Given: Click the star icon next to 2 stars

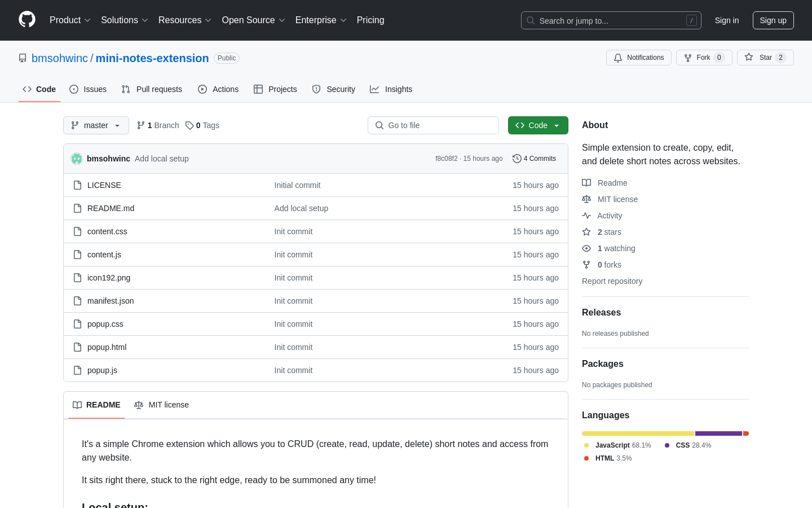Looking at the screenshot, I should 586,232.
